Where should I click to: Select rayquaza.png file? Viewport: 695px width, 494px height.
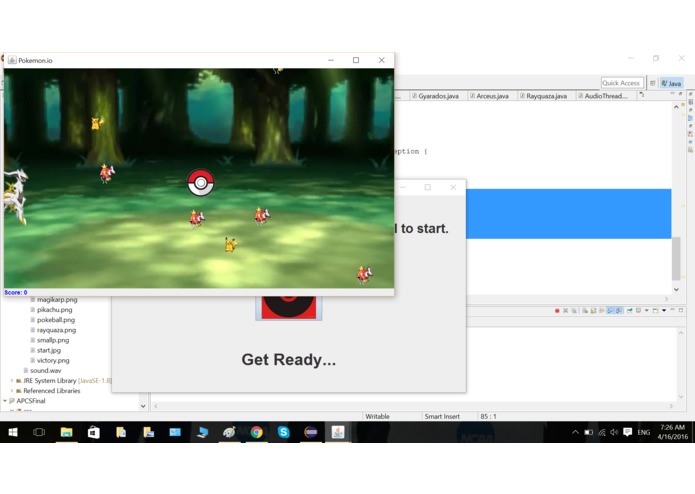tap(56, 330)
